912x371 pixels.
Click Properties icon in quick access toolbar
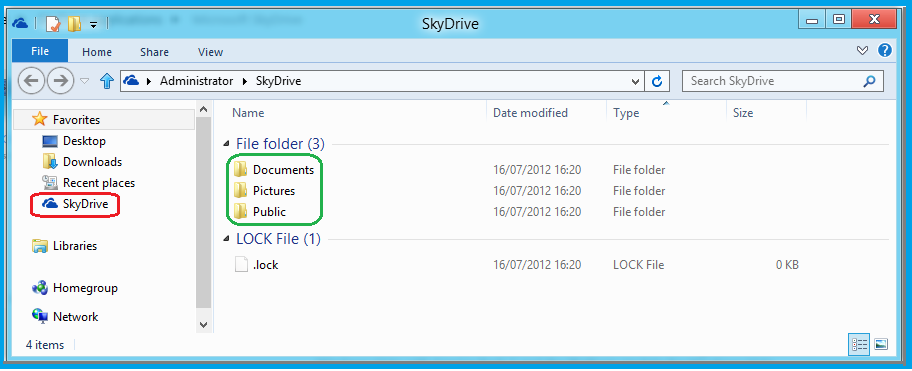(x=53, y=24)
